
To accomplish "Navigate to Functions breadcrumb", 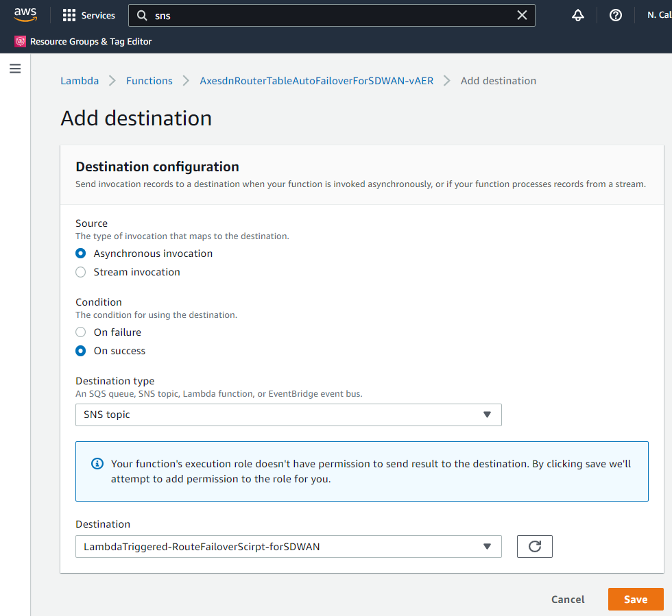I will pos(149,81).
